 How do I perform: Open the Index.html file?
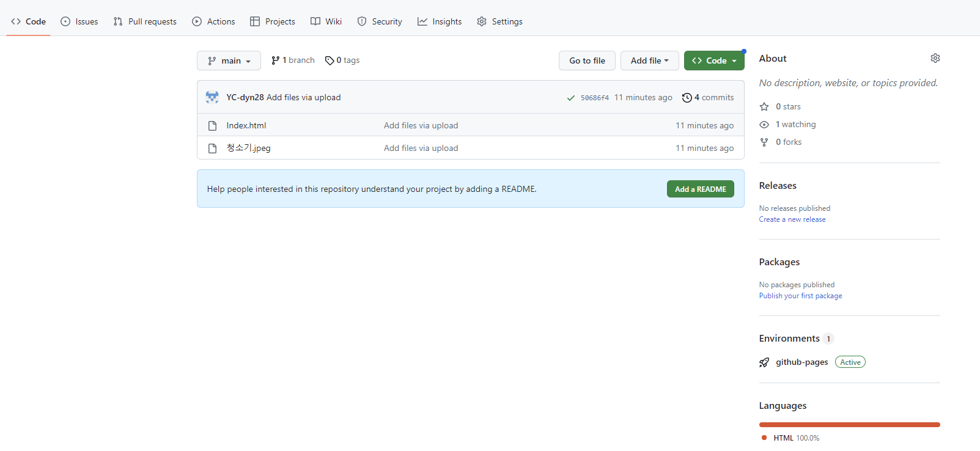pyautogui.click(x=246, y=125)
